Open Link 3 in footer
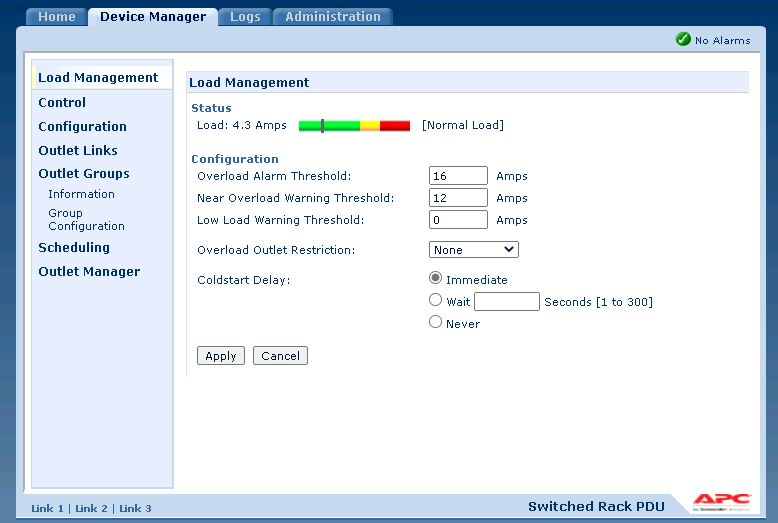 pos(135,509)
